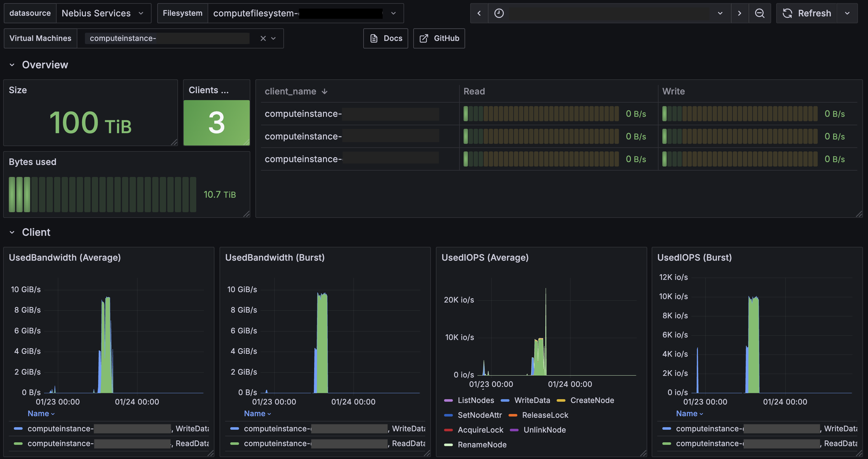The width and height of the screenshot is (868, 459).
Task: Open the Filesystem computefilesystem dropdown
Action: (306, 13)
